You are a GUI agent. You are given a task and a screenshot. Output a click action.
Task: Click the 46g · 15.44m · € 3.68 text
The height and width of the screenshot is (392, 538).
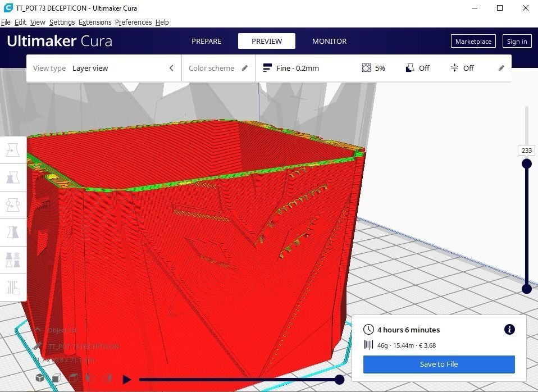407,345
